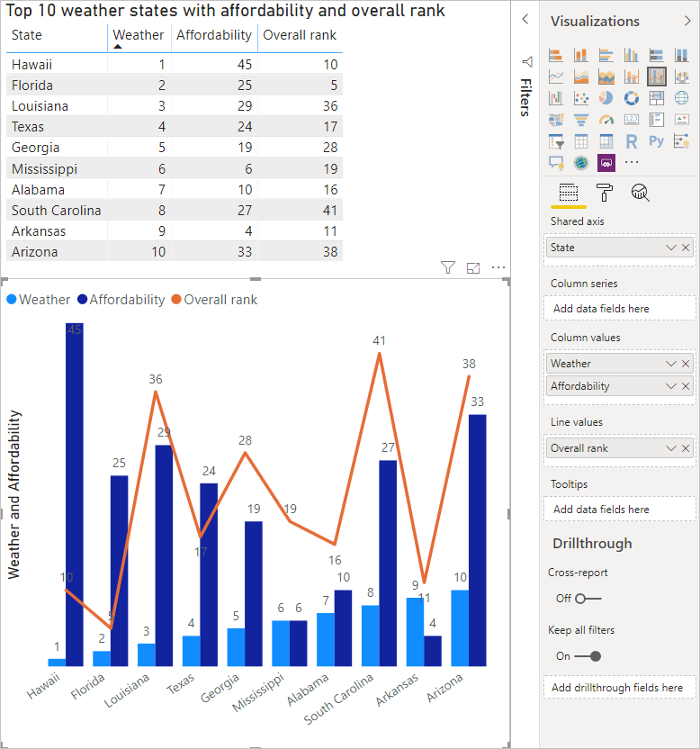Open the Overall rank field dropdown chevron

click(671, 448)
